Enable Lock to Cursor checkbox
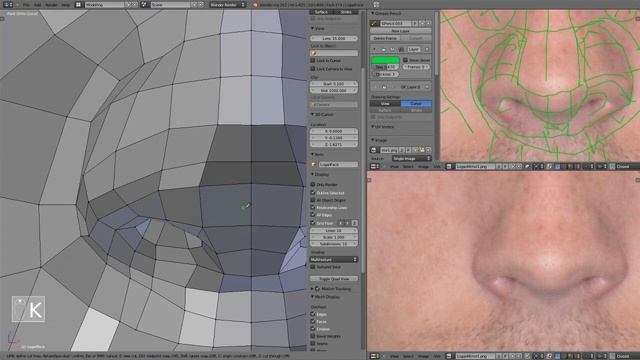This screenshot has height=360, width=640. 313,60
